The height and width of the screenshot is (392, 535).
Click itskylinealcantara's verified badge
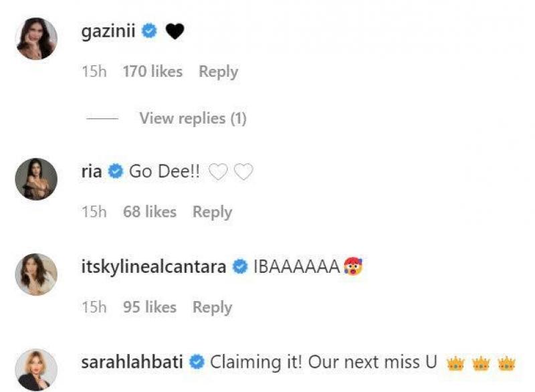pyautogui.click(x=241, y=265)
